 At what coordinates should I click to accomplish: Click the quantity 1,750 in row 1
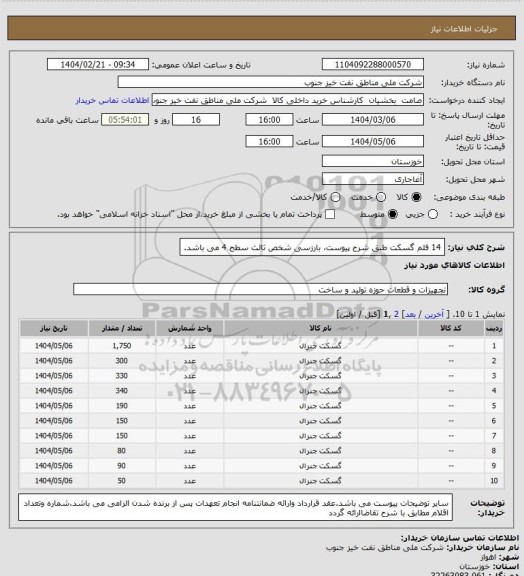point(122,346)
